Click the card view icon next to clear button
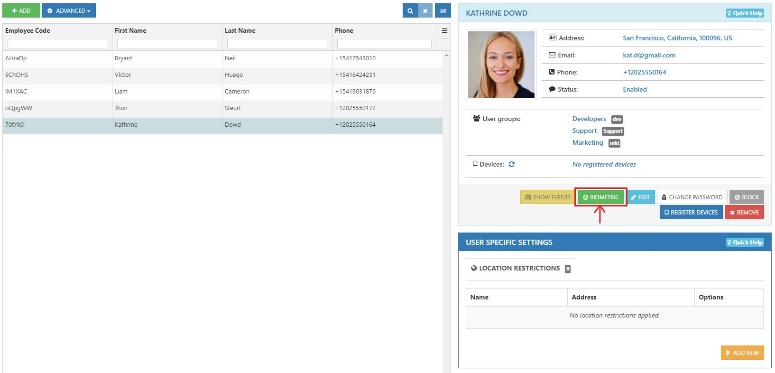This screenshot has height=373, width=775. pyautogui.click(x=443, y=10)
